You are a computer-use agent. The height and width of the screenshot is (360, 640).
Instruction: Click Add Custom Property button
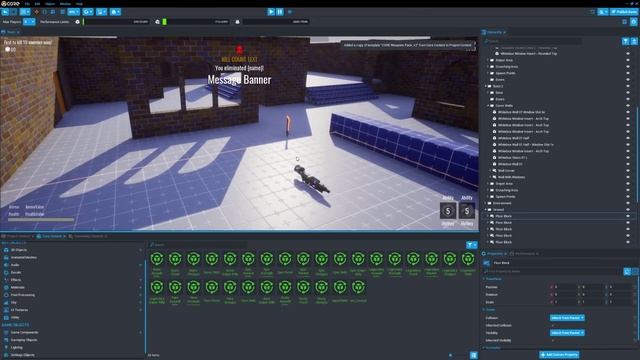[x=559, y=355]
